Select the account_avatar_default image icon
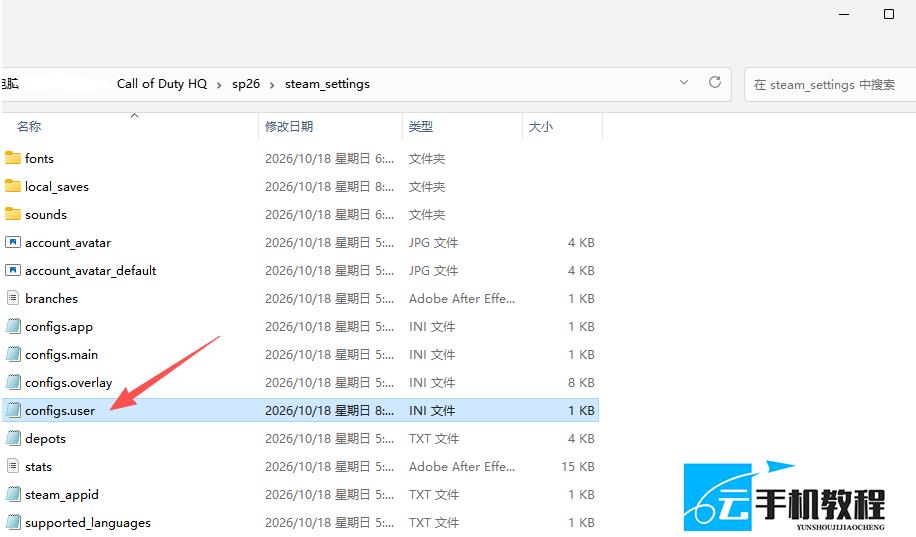 13,270
